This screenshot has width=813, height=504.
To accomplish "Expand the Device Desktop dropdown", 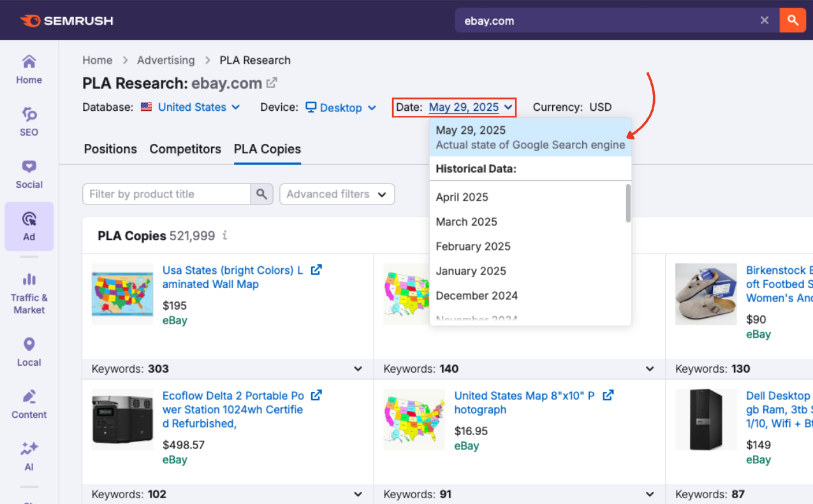I will coord(341,107).
